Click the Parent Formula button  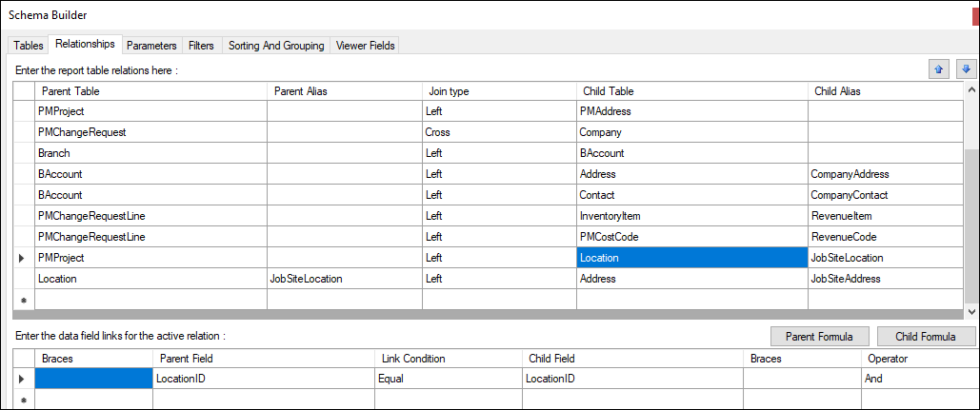(x=820, y=337)
